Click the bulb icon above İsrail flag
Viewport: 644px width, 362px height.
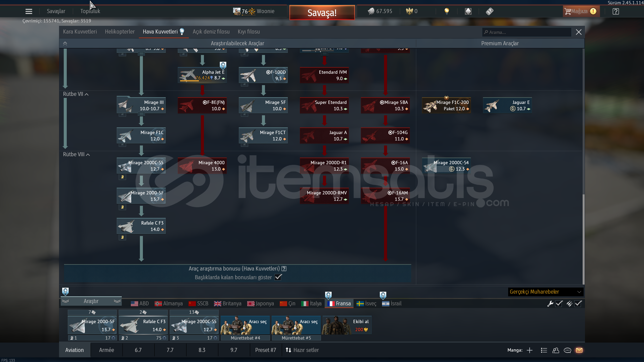(x=383, y=295)
